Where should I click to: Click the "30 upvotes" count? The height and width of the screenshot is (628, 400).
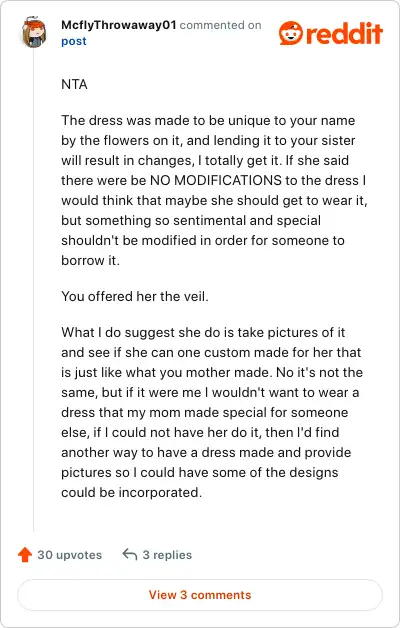(70, 555)
